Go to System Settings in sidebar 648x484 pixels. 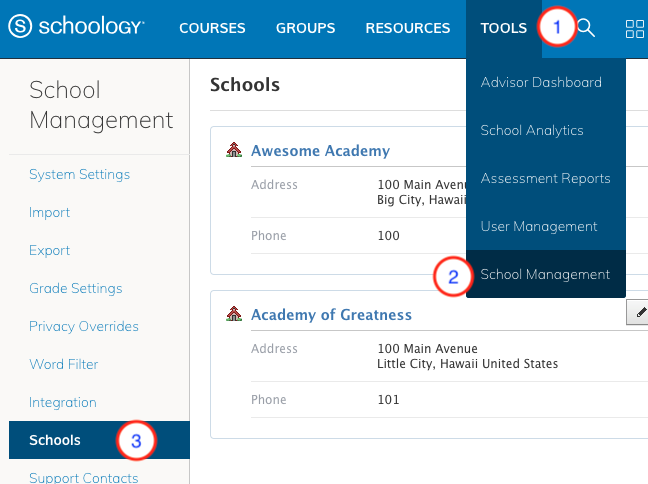coord(79,174)
